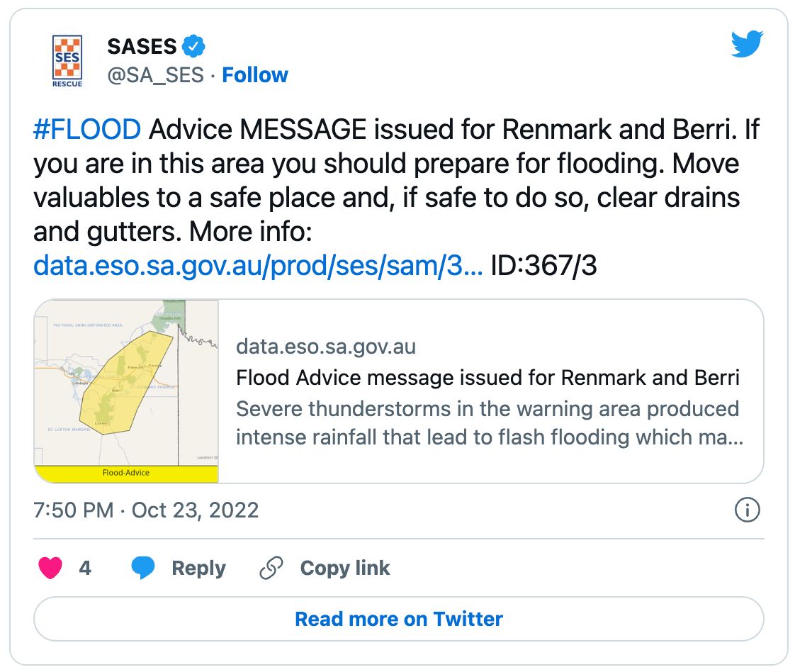Screen dimensions: 795x672
Task: Open the Flood Advice message card title
Action: pyautogui.click(x=487, y=377)
